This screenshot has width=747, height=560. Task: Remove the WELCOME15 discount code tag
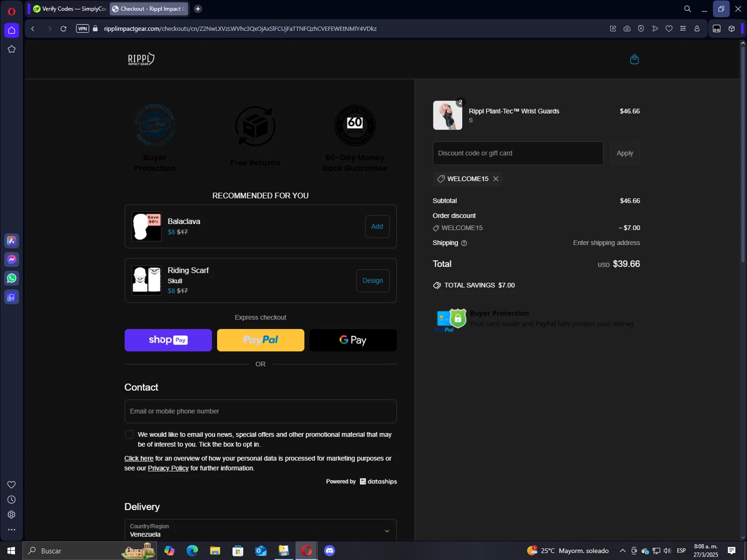[x=496, y=179]
